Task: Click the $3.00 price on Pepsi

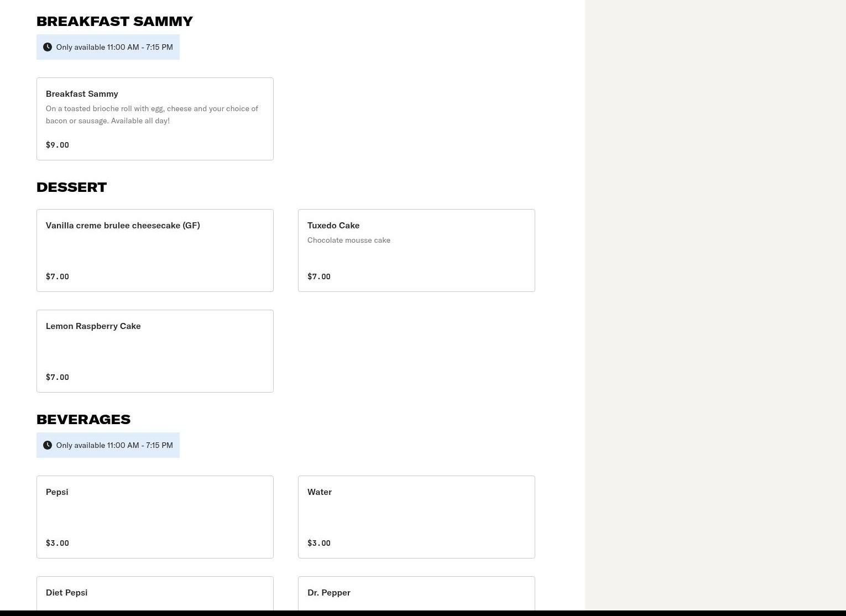Action: tap(58, 543)
